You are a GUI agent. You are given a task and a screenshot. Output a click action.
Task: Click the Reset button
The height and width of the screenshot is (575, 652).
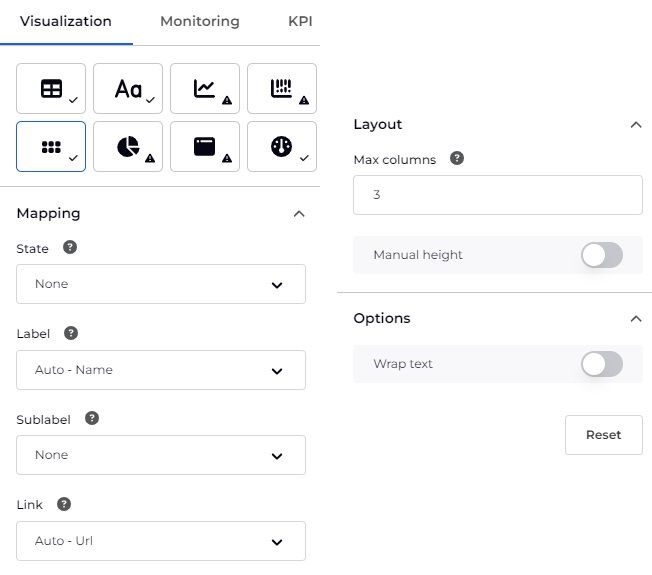click(604, 435)
